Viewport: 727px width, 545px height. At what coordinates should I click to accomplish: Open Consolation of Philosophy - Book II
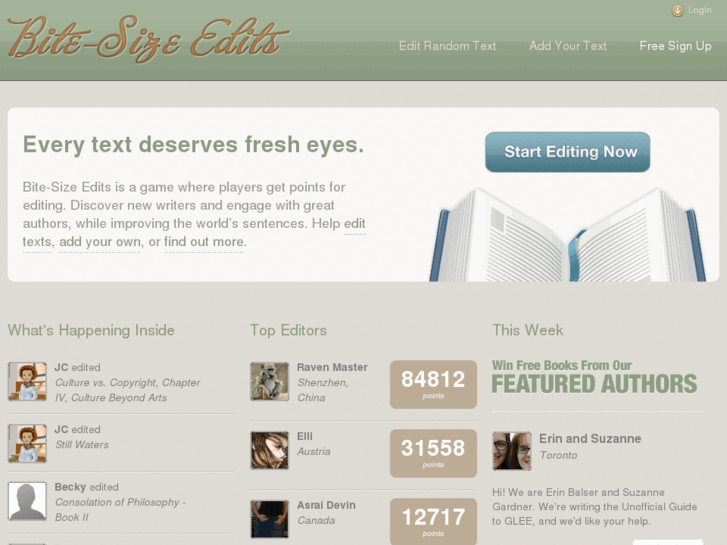click(120, 510)
